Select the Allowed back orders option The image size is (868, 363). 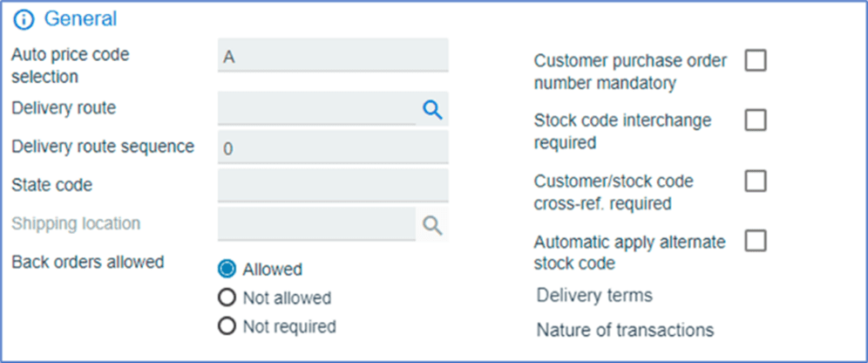click(x=227, y=269)
